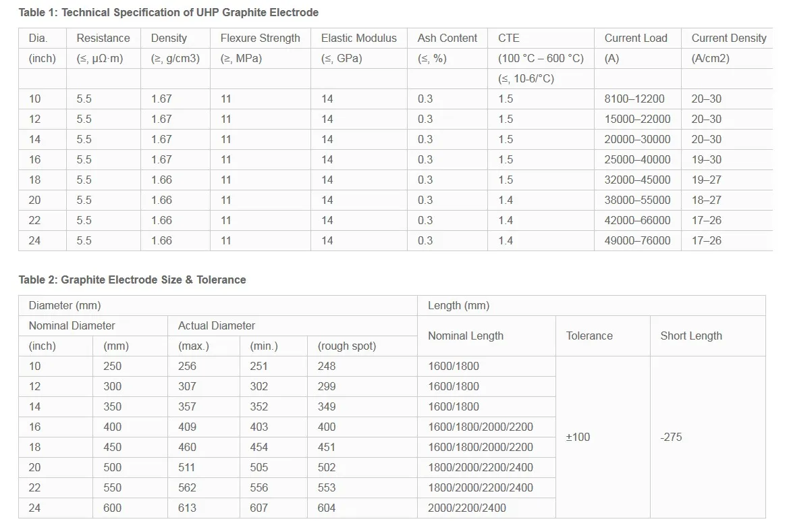Image resolution: width=789 pixels, height=532 pixels.
Task: Click the Nominal Length header cell
Action: click(x=466, y=336)
